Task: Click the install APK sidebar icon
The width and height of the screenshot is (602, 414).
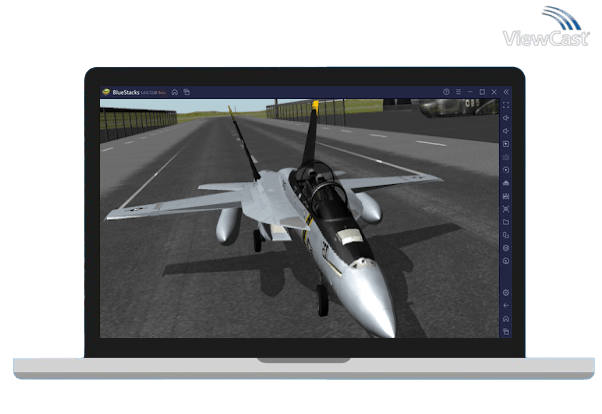Action: click(x=506, y=183)
